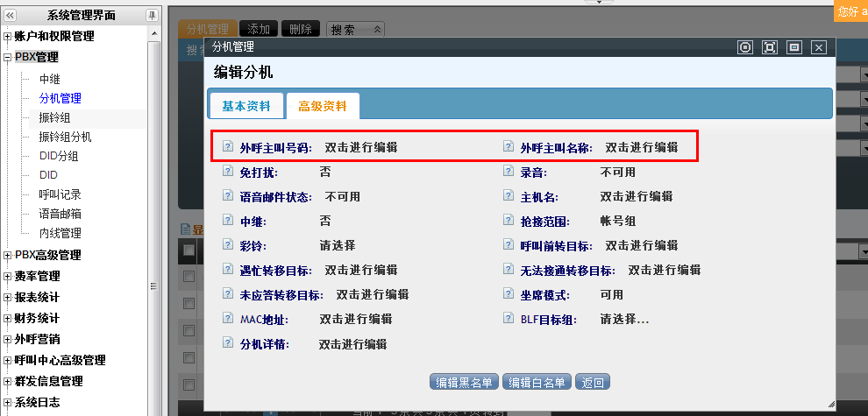Pin the 系统管理界面 sidebar panel

[152, 15]
